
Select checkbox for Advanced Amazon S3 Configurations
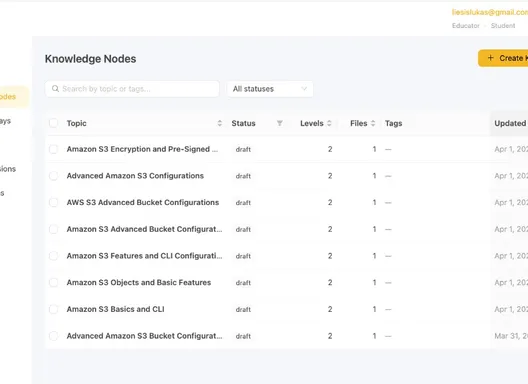[53, 175]
